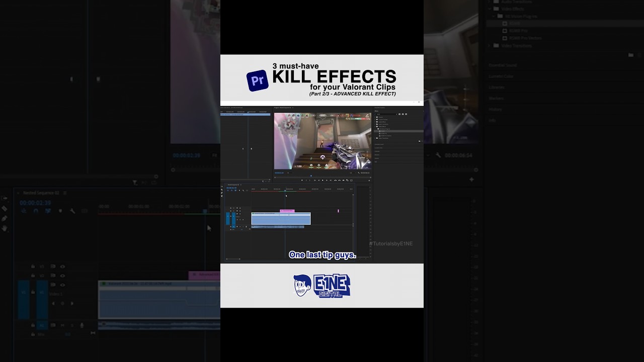
Task: Select the Nested Sequence 02 timeline tab
Action: coord(233,185)
